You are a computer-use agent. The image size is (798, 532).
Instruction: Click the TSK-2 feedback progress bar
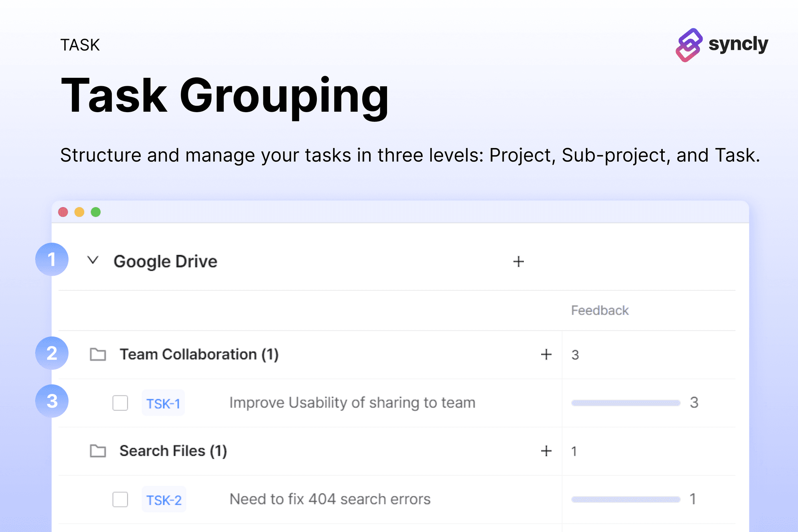(x=625, y=499)
